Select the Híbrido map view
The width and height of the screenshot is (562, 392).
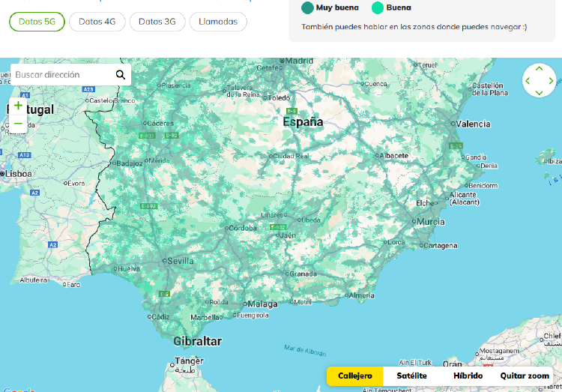click(468, 376)
